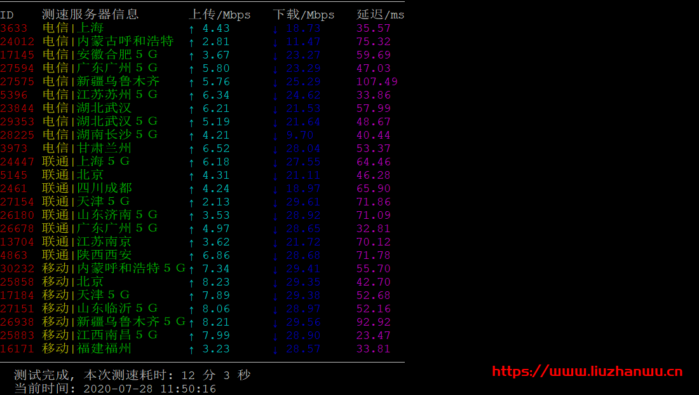Select the 电信 内蒙古呼和浩特 row
The height and width of the screenshot is (395, 699).
pyautogui.click(x=202, y=41)
